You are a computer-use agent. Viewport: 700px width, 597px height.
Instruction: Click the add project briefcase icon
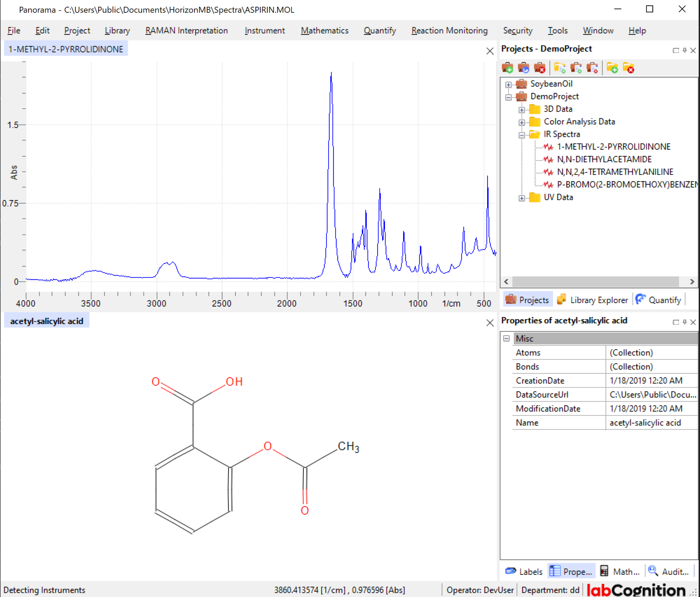coord(507,68)
